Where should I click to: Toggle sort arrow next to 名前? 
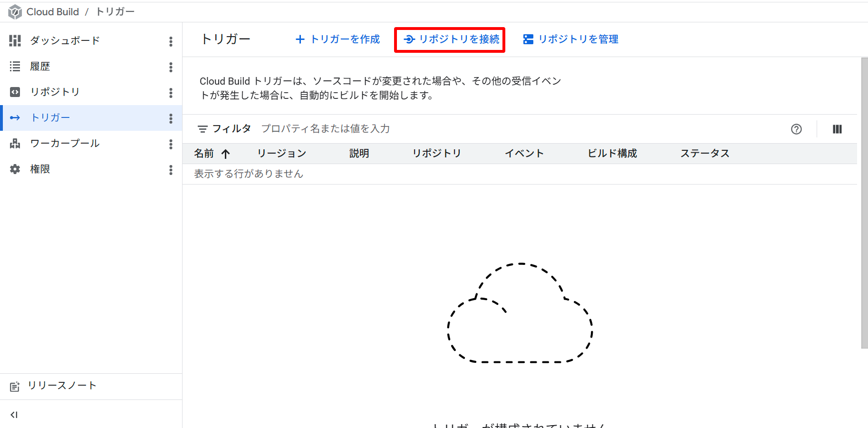226,154
